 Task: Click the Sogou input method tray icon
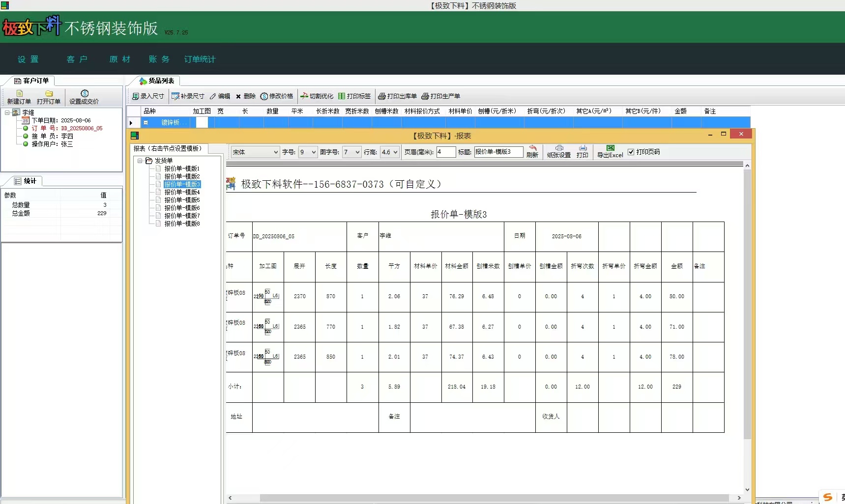[x=828, y=497]
